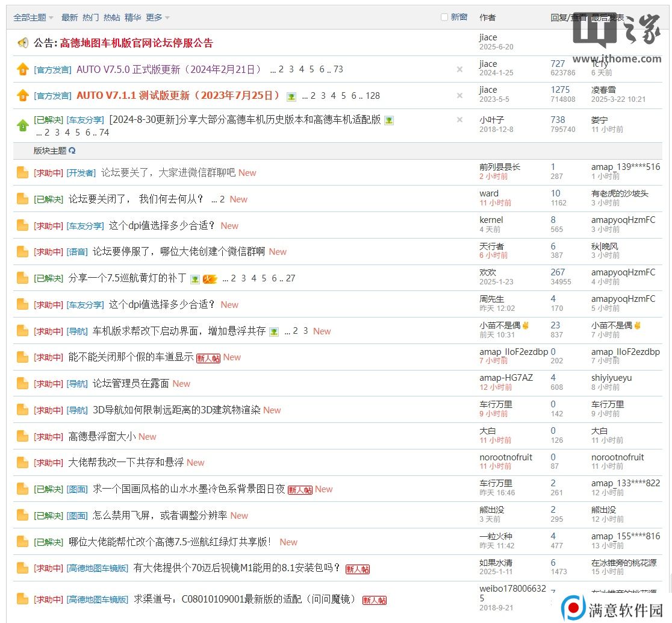The width and height of the screenshot is (672, 623).
Task: Expand the 更多 filter dropdown
Action: [x=158, y=17]
